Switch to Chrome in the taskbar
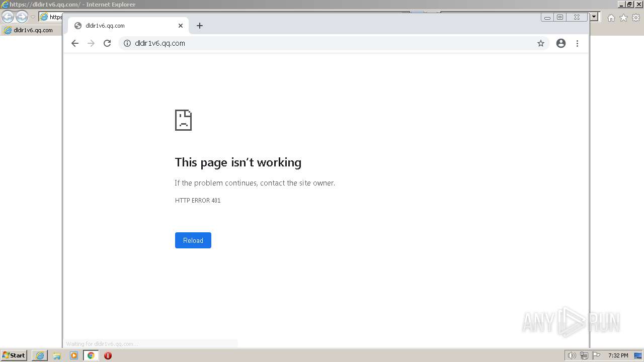Image resolution: width=644 pixels, height=362 pixels. coord(91,355)
